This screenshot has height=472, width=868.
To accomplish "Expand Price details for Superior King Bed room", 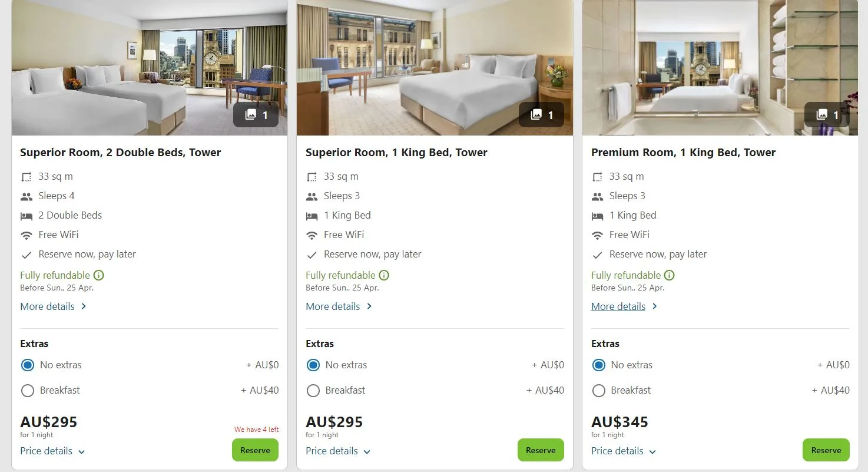I will 339,451.
